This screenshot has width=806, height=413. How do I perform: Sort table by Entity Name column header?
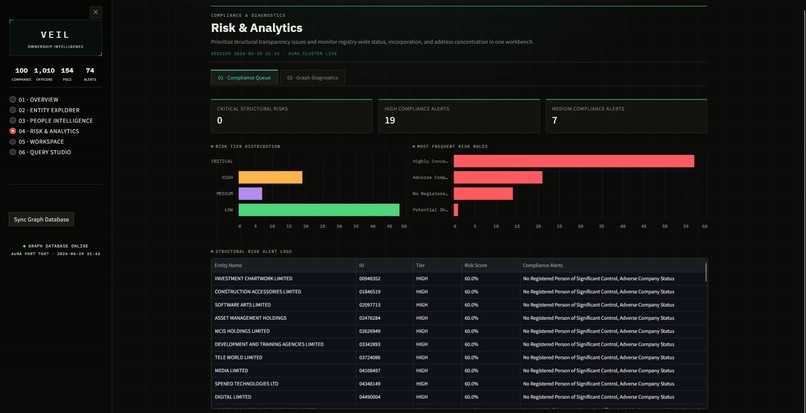click(x=284, y=265)
